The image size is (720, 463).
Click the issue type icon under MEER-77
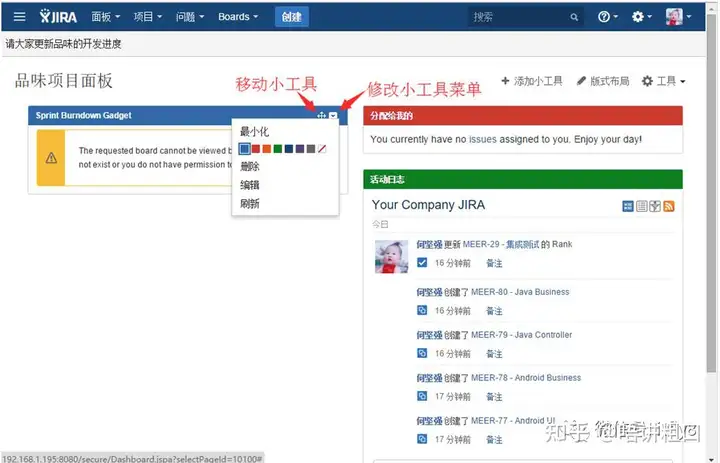click(422, 439)
